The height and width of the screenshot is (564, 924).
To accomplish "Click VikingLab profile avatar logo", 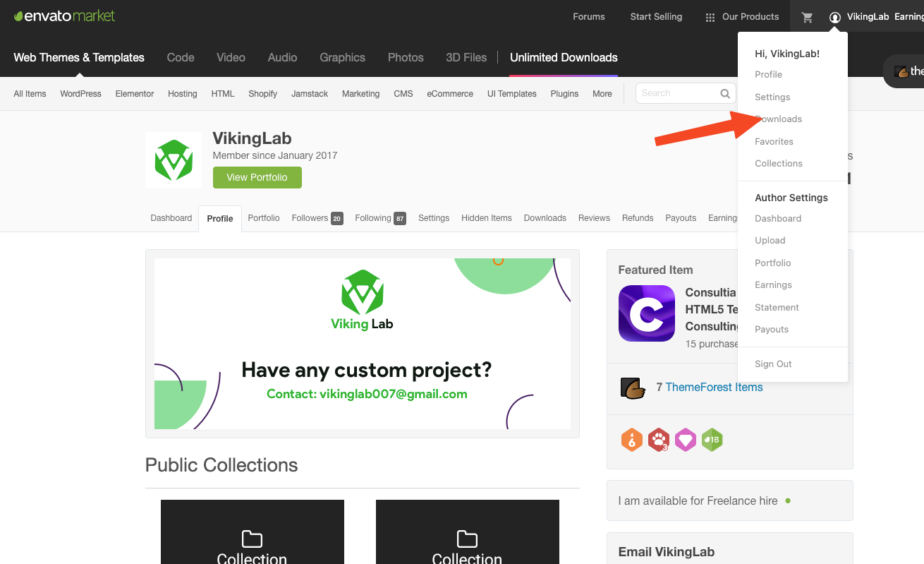I will click(174, 160).
